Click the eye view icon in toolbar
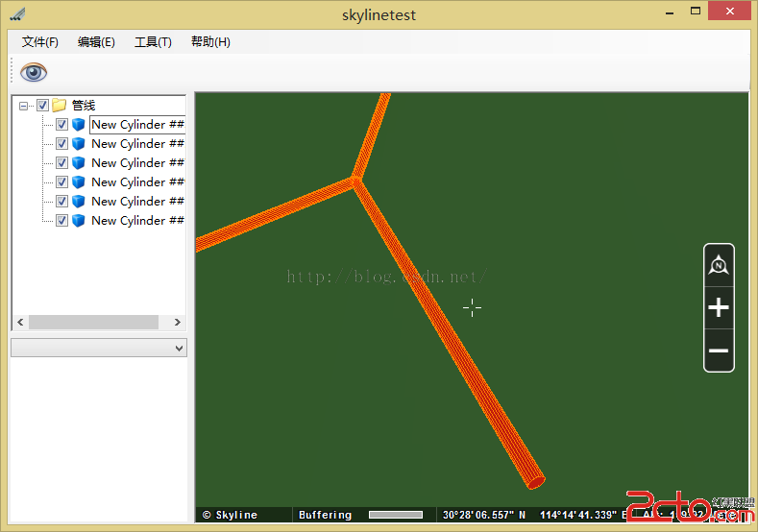 [34, 72]
